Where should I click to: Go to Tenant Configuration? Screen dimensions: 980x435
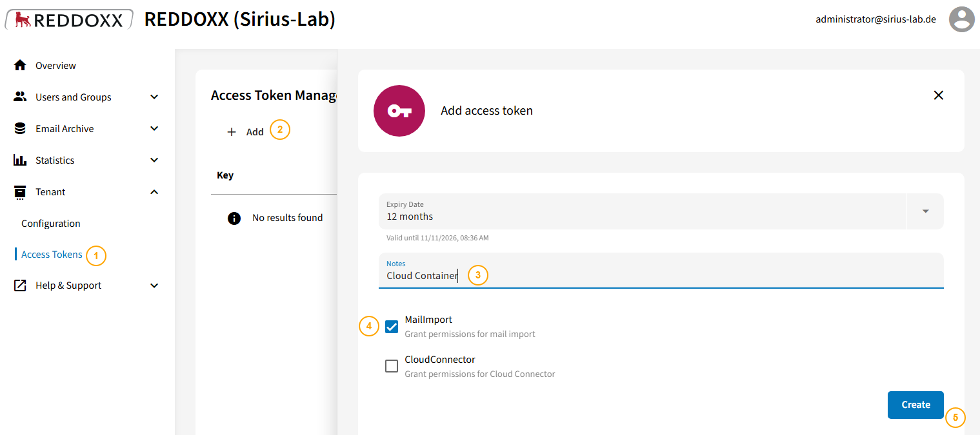pyautogui.click(x=51, y=223)
